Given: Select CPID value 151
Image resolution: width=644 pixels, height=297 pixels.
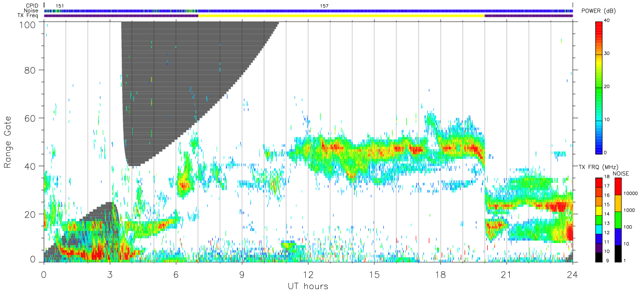Looking at the screenshot, I should click(60, 6).
